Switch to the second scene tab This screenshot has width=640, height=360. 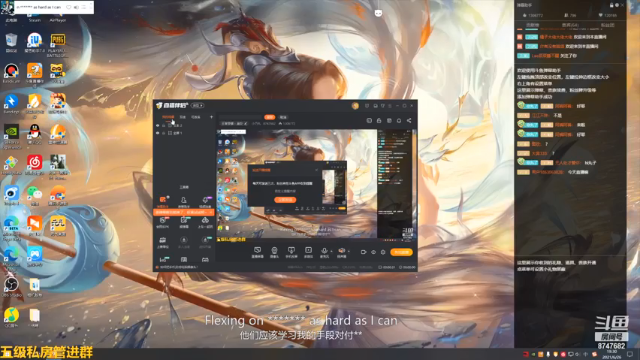183,117
